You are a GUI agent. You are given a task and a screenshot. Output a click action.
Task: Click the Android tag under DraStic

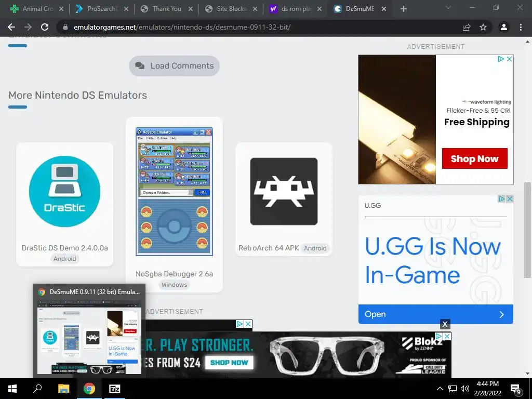point(65,259)
